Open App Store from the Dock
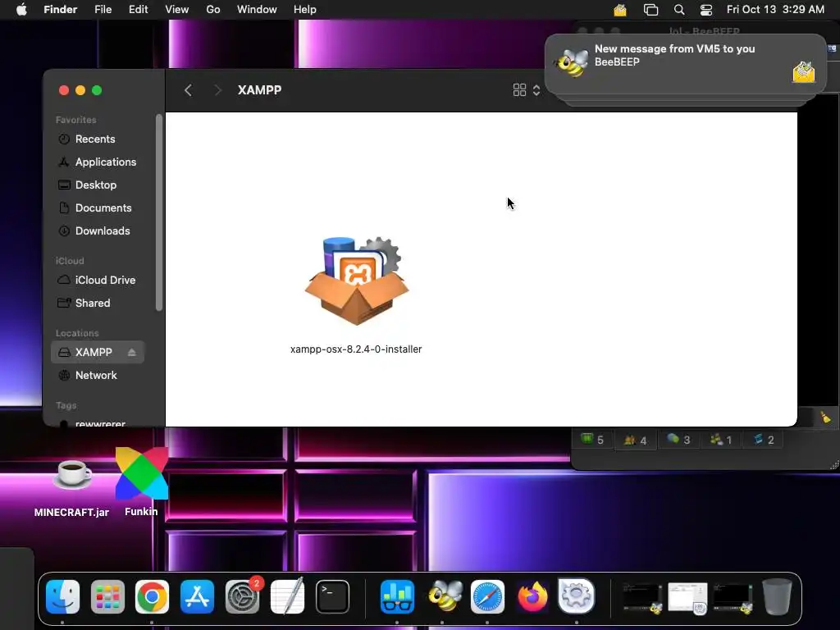Screen dimensions: 840x630 (x=197, y=597)
